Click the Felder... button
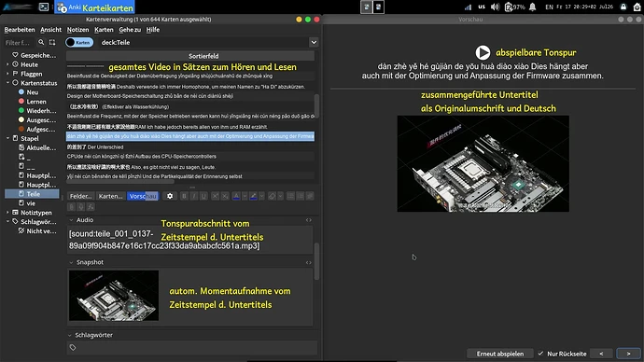644x362 pixels. (x=80, y=196)
